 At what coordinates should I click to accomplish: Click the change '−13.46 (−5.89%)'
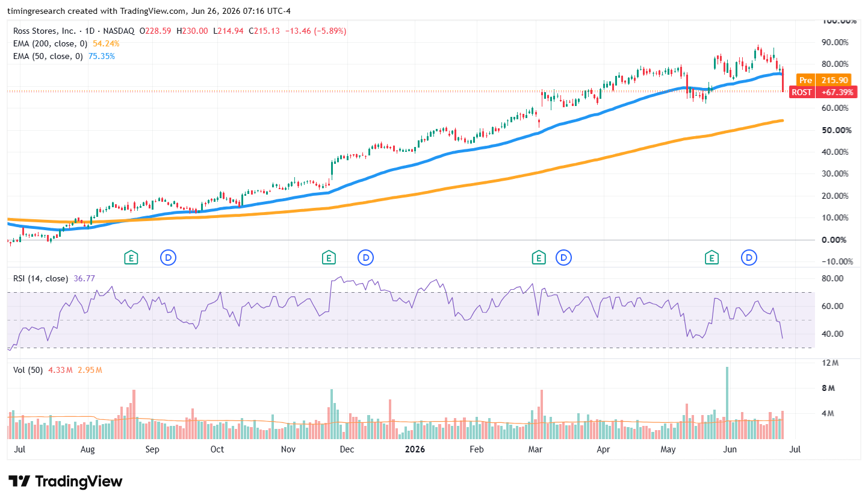pos(315,31)
